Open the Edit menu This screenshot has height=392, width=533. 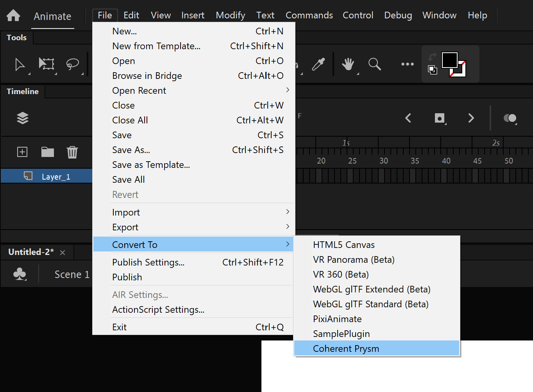(131, 15)
